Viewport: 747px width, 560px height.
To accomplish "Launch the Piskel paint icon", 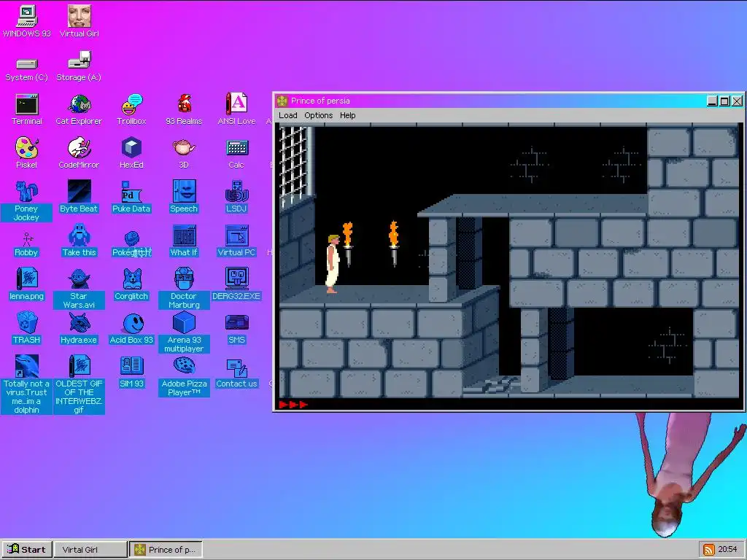I will [27, 153].
